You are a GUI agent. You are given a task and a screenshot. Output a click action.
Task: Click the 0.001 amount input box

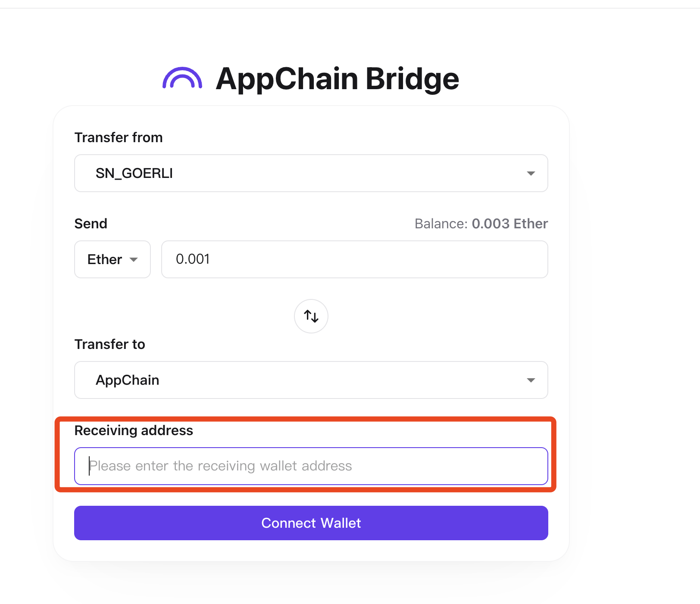click(354, 259)
